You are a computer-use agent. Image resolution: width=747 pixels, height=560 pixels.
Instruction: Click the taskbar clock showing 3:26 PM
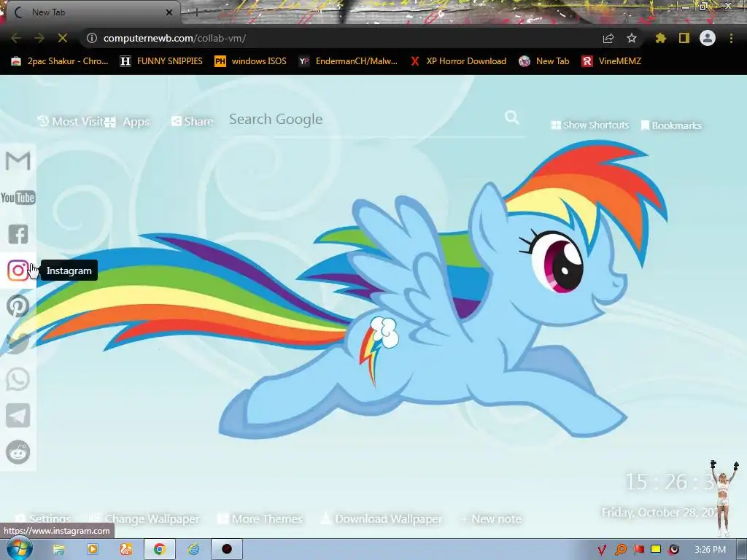710,550
